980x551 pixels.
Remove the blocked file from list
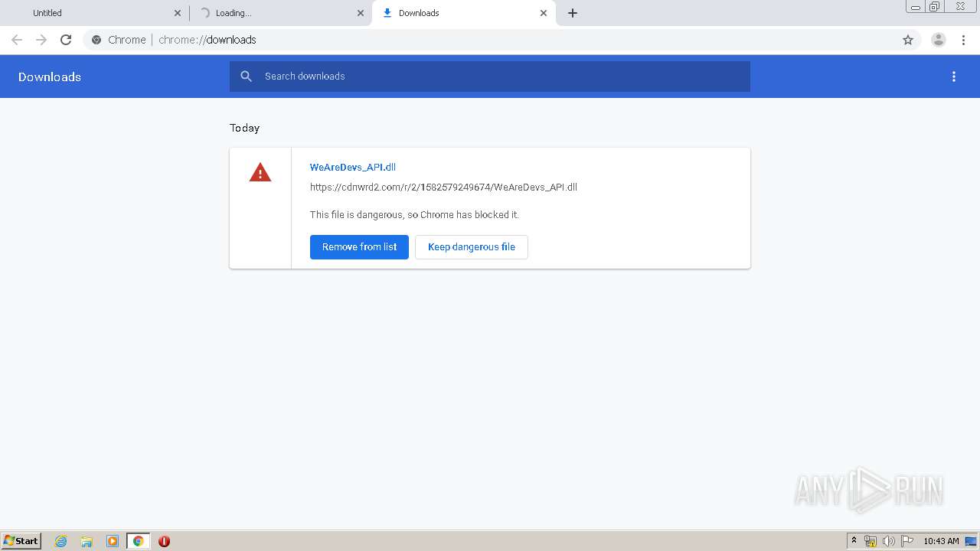coord(359,247)
